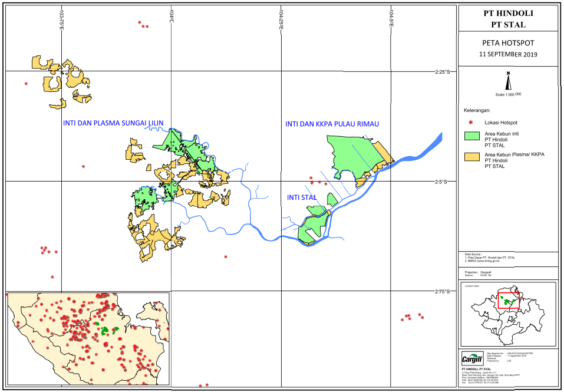The height and width of the screenshot is (392, 564).
Task: Click the date 11 SEPTEMBER 2019
Action: [508, 54]
